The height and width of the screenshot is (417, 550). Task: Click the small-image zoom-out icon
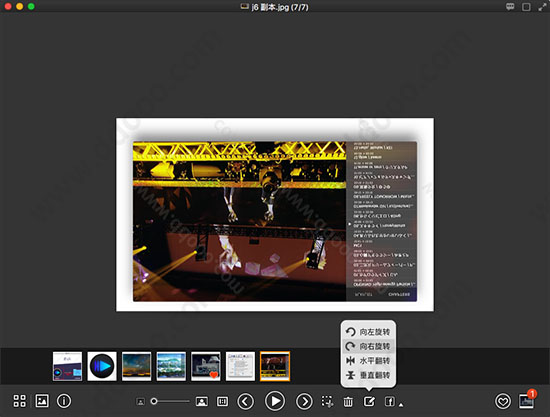pos(140,402)
